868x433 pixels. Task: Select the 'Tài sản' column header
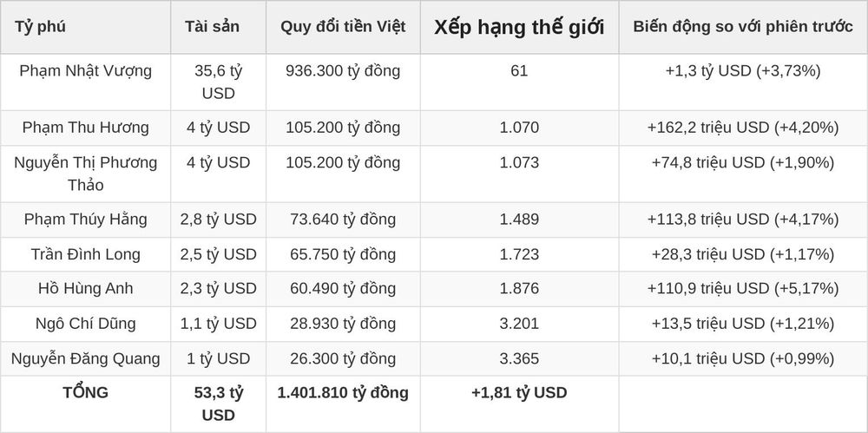coord(212,27)
